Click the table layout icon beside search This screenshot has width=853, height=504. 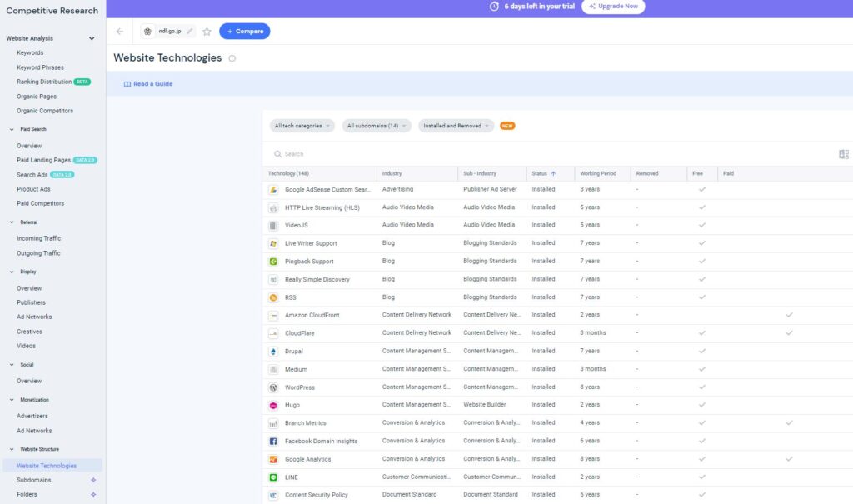843,155
